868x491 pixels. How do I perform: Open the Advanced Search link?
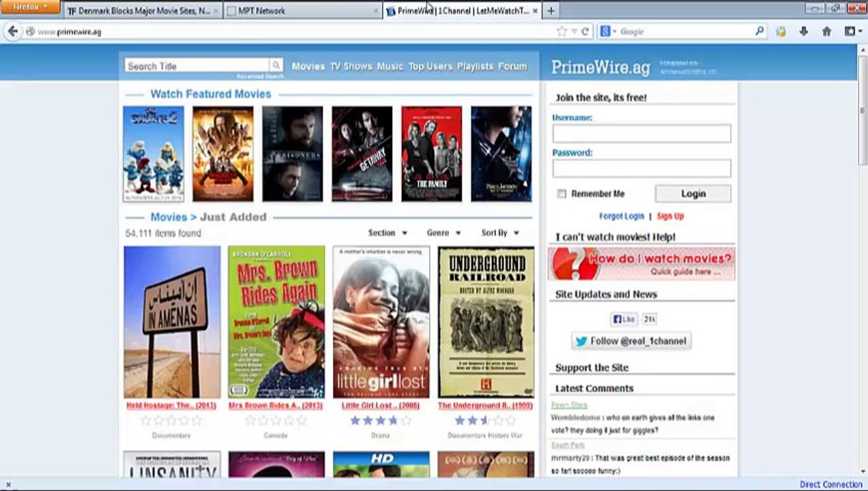(x=260, y=76)
